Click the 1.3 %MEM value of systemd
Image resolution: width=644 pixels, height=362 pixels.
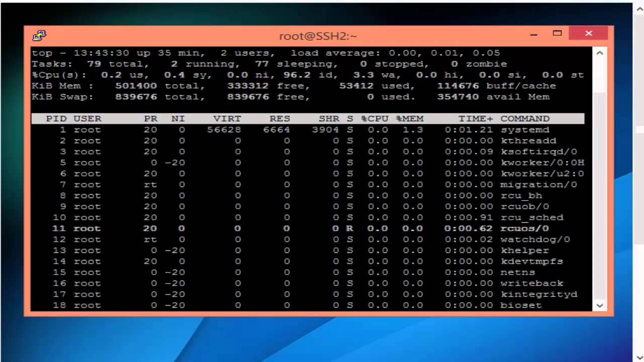[413, 130]
